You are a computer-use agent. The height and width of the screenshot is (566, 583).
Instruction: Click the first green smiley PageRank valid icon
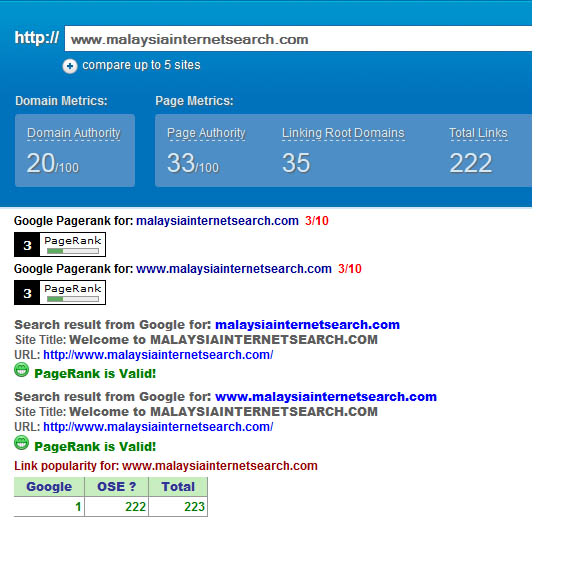pyautogui.click(x=22, y=370)
